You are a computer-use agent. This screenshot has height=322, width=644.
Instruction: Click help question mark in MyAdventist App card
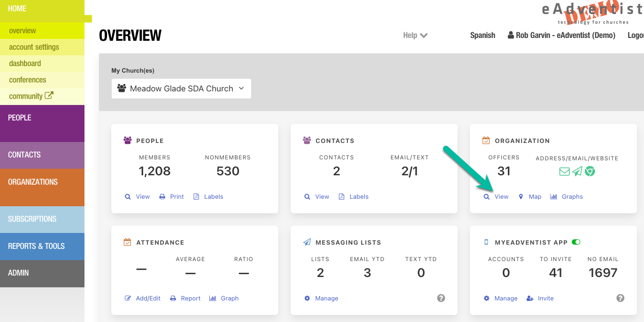(620, 298)
